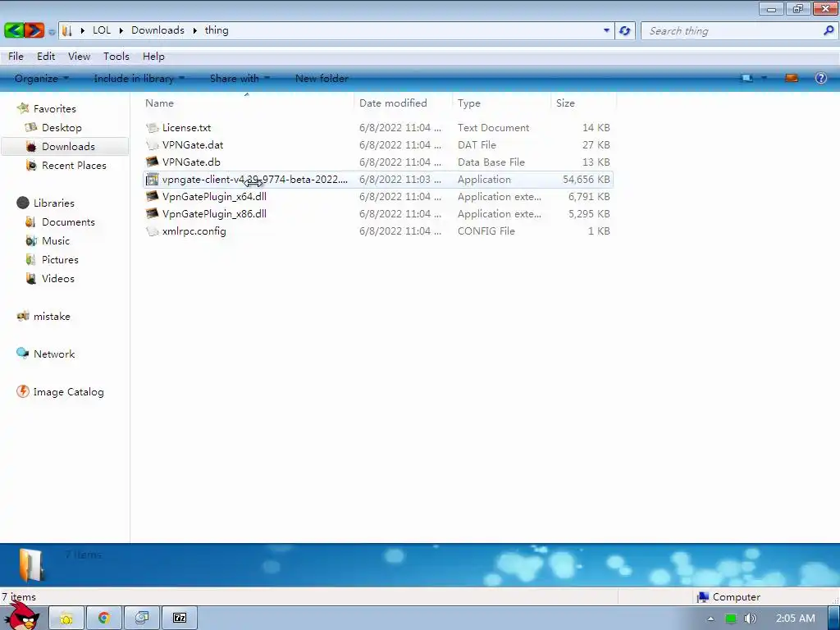Open the Documents library
The height and width of the screenshot is (630, 840).
(x=68, y=221)
